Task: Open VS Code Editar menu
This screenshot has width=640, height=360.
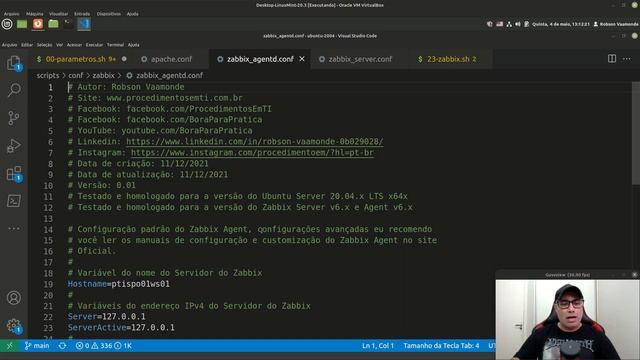Action: 27,45
